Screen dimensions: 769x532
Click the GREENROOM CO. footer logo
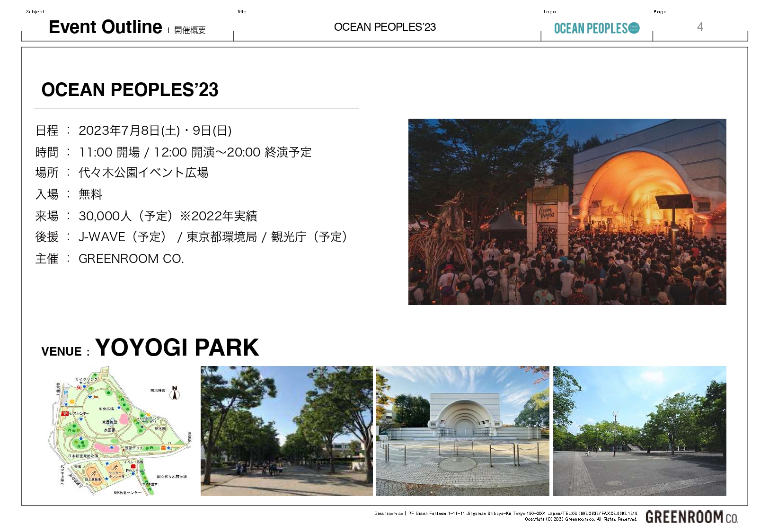tap(691, 517)
